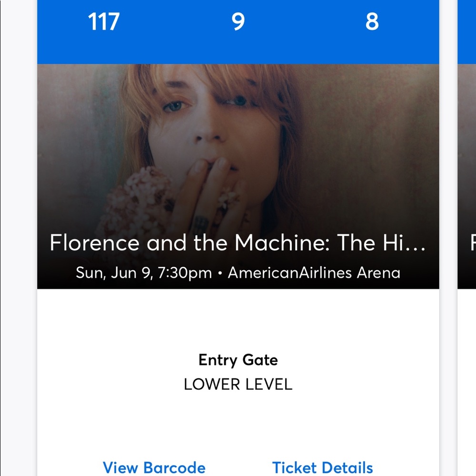Tap the Entry Gate information

tap(238, 360)
